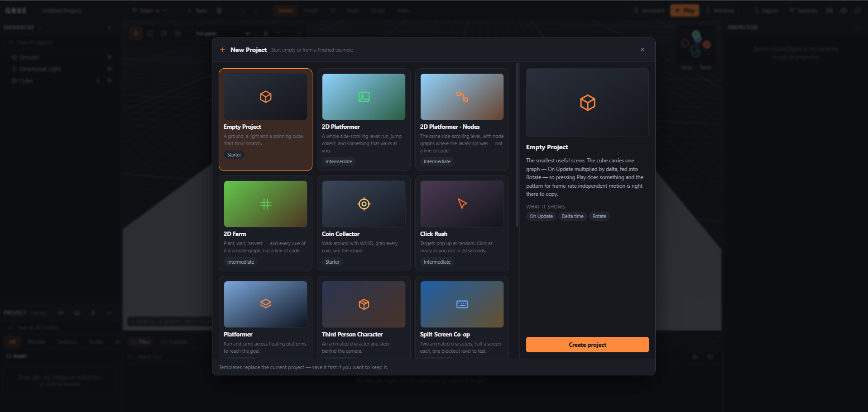This screenshot has height=412, width=868.
Task: Click the Starter tag on Empty Project card
Action: [x=234, y=155]
